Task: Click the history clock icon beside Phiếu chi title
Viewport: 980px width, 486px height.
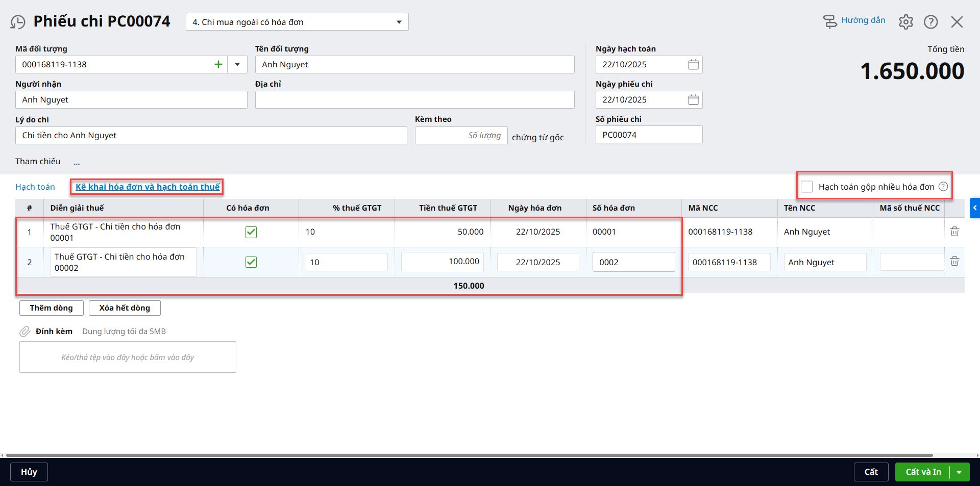Action: (x=18, y=22)
